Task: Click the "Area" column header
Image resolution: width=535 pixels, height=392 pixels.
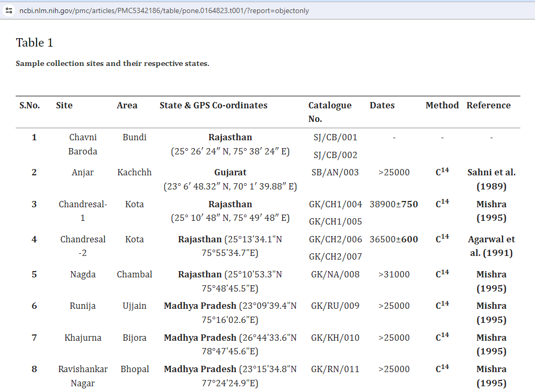Action: tap(127, 105)
